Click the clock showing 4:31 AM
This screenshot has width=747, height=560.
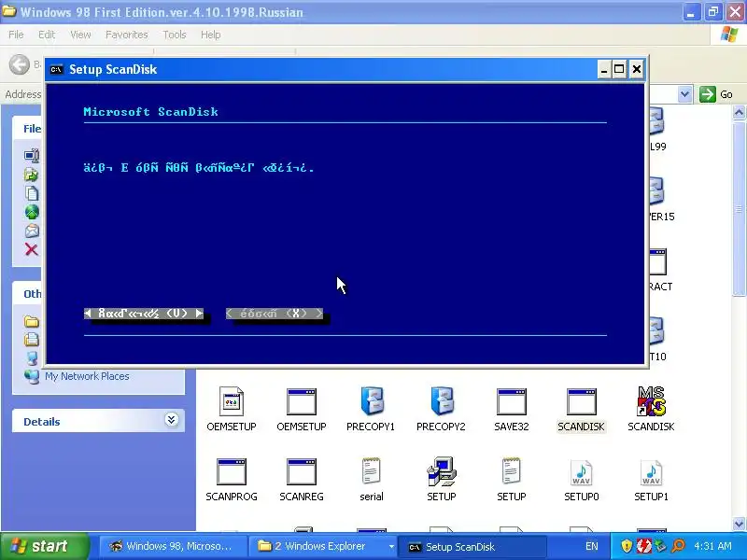[712, 546]
